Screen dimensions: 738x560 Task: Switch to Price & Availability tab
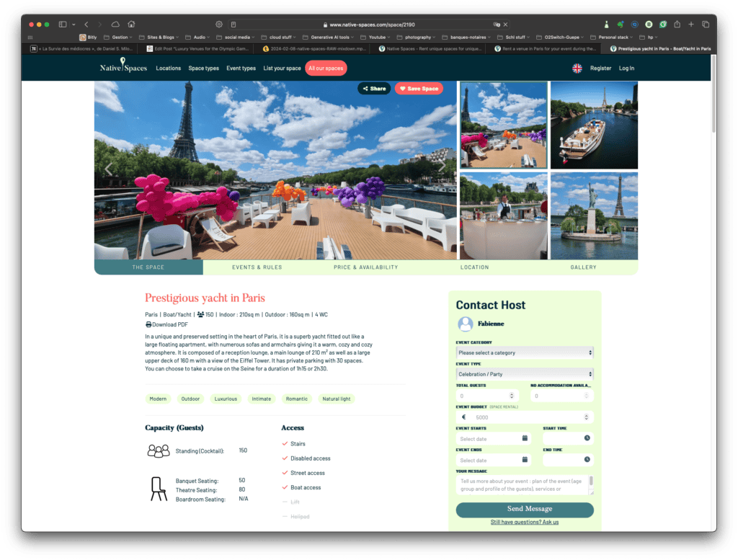point(365,267)
